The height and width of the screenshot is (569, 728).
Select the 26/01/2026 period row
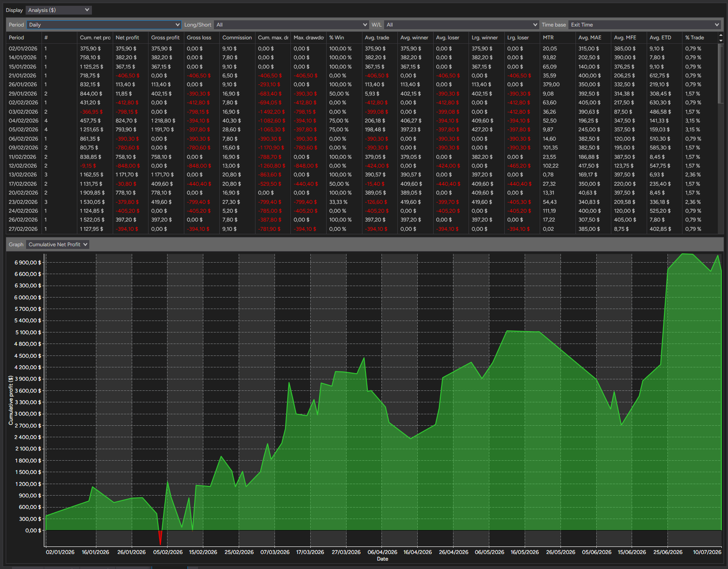[x=362, y=84]
